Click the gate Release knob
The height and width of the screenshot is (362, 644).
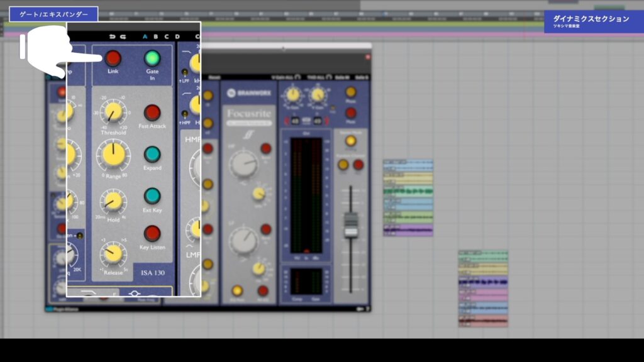(113, 254)
